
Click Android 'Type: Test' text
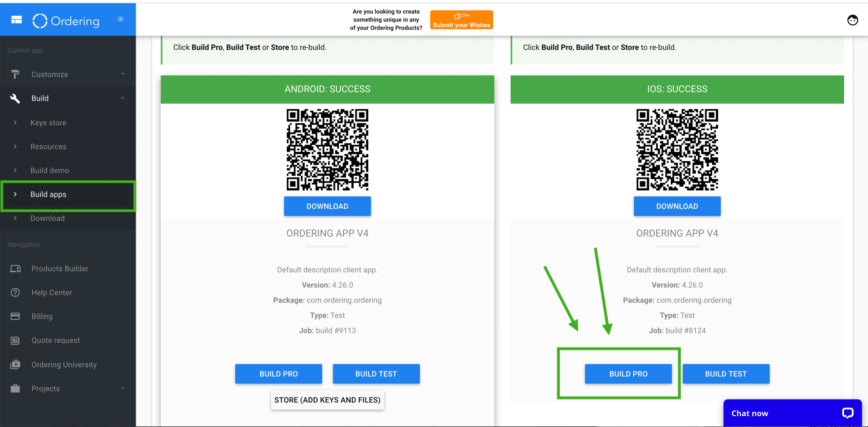(x=327, y=316)
